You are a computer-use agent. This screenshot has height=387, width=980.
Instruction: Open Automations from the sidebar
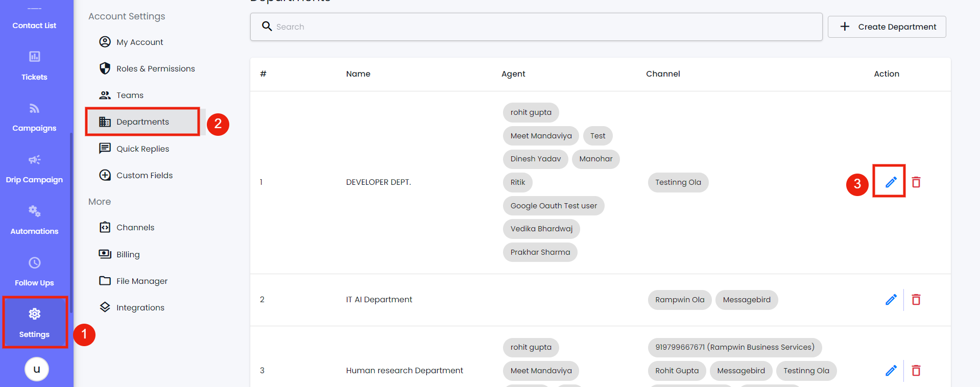34,221
